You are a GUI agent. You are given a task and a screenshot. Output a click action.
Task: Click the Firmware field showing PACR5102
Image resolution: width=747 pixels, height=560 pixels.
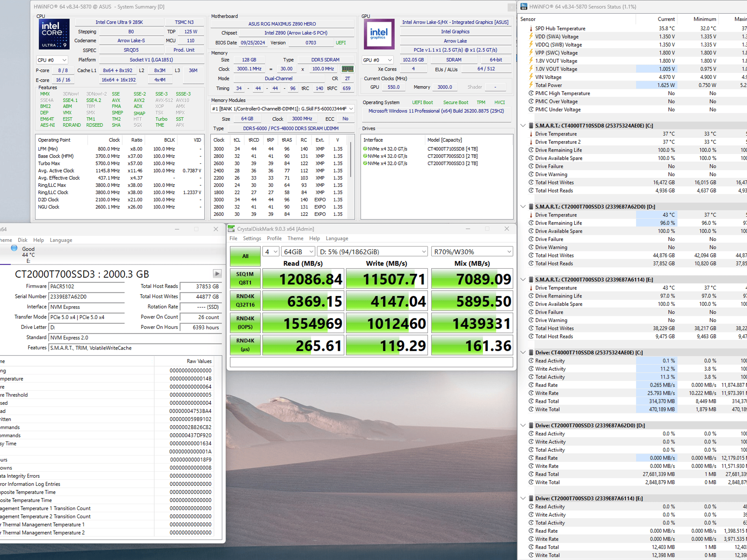tap(86, 287)
